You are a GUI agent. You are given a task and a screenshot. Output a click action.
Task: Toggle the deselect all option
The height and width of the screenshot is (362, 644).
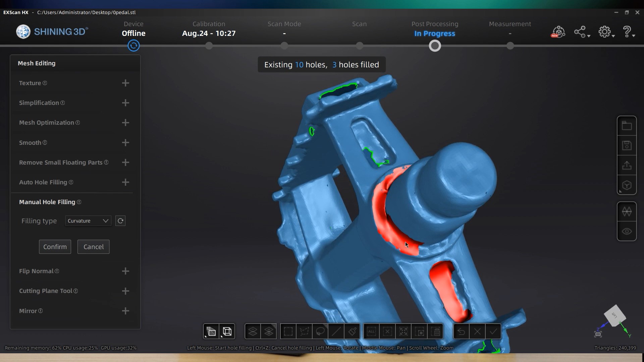click(388, 331)
